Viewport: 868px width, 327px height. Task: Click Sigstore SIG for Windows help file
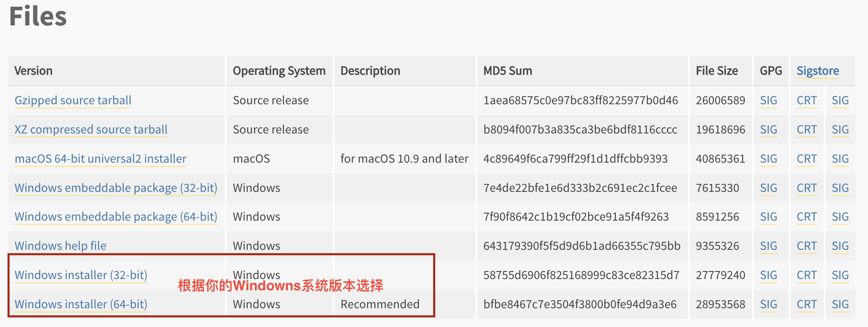pyautogui.click(x=840, y=246)
